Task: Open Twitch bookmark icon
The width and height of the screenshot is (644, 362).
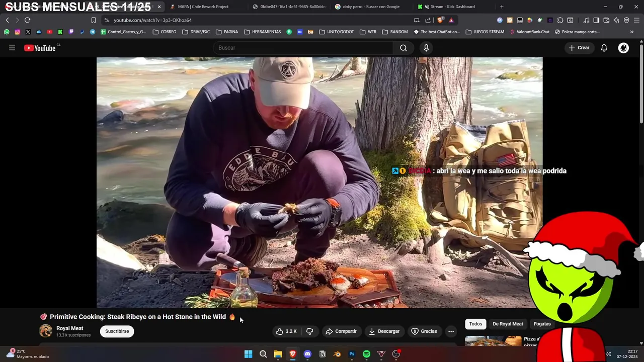Action: click(x=71, y=32)
